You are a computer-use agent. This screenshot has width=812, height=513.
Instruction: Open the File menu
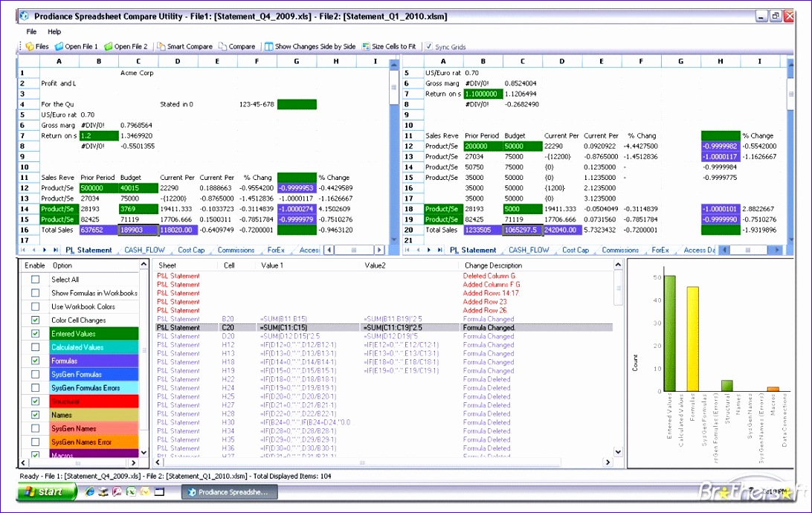pos(31,32)
